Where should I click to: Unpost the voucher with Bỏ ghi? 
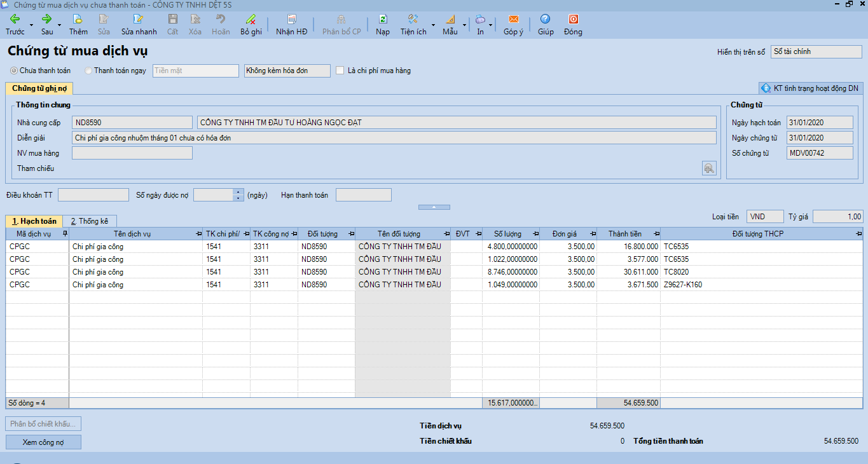coord(251,25)
